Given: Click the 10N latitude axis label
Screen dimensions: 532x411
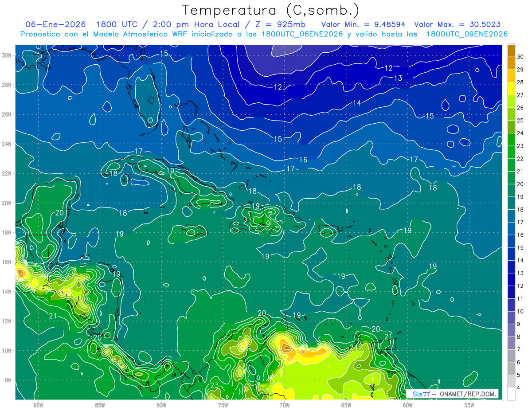Looking at the screenshot, I should [7, 350].
